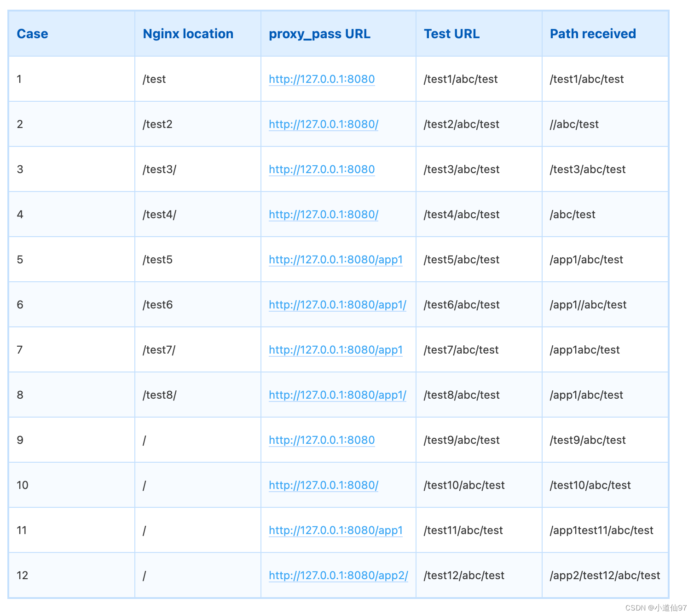Click the '/test9/abc/test' Test URL cell
Screen dimensions: 694x616
479,440
